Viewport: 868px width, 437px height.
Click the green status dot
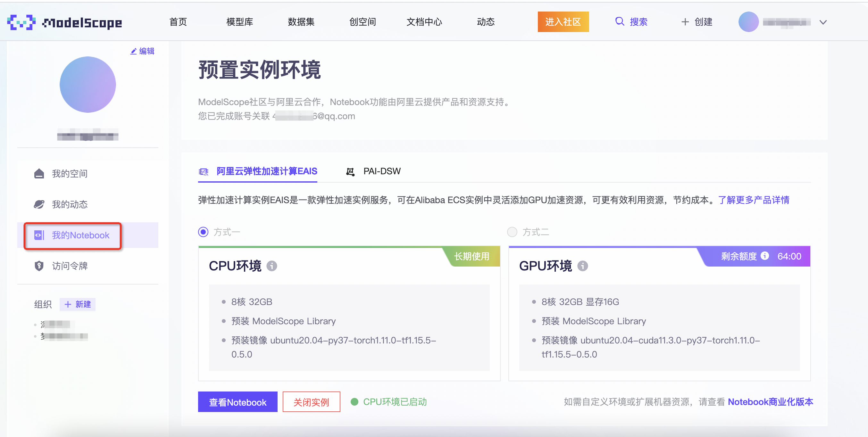tap(354, 402)
